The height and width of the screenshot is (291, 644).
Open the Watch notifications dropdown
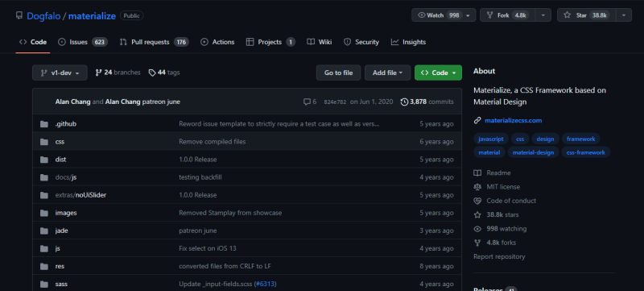[444, 15]
